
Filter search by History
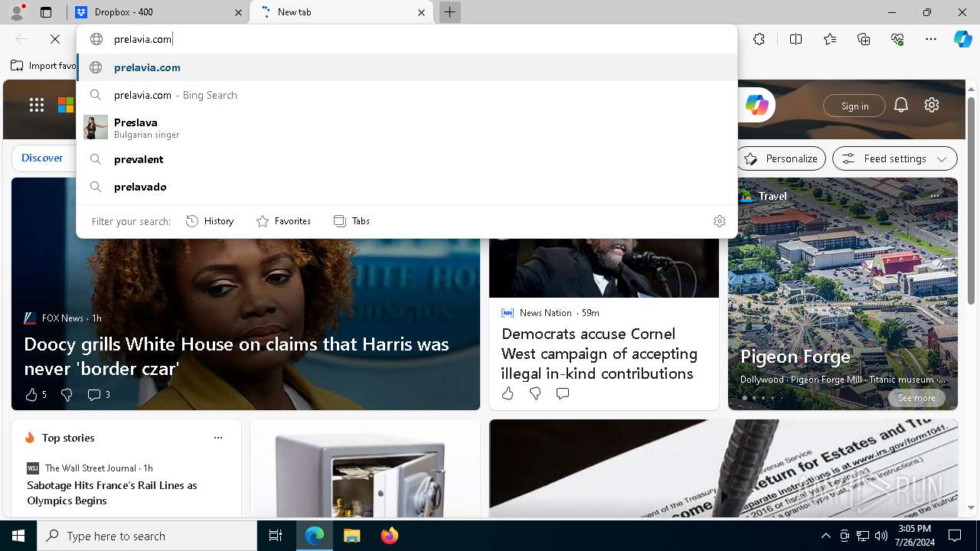click(x=210, y=221)
